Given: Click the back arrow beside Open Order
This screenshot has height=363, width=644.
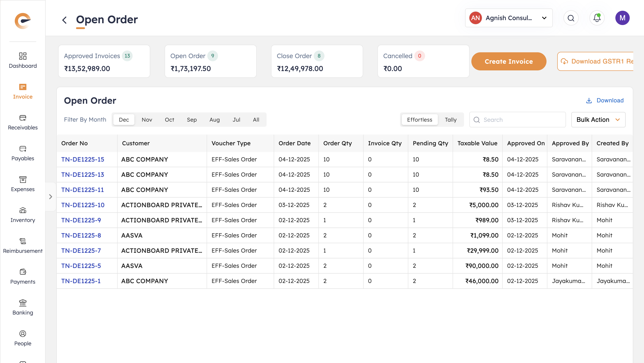Looking at the screenshot, I should tap(64, 20).
